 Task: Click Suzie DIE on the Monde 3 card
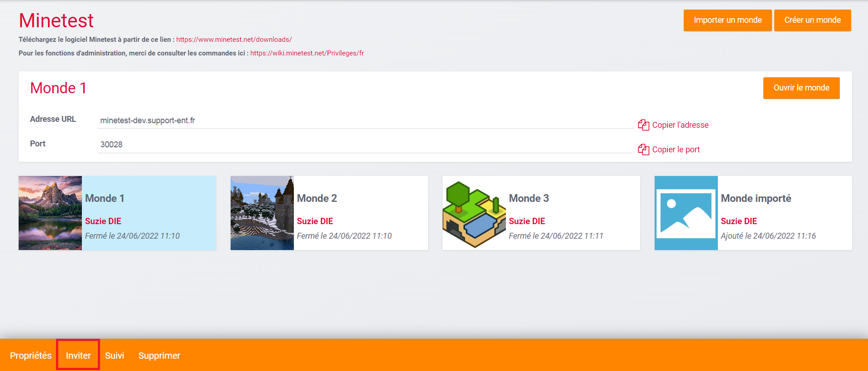[527, 221]
